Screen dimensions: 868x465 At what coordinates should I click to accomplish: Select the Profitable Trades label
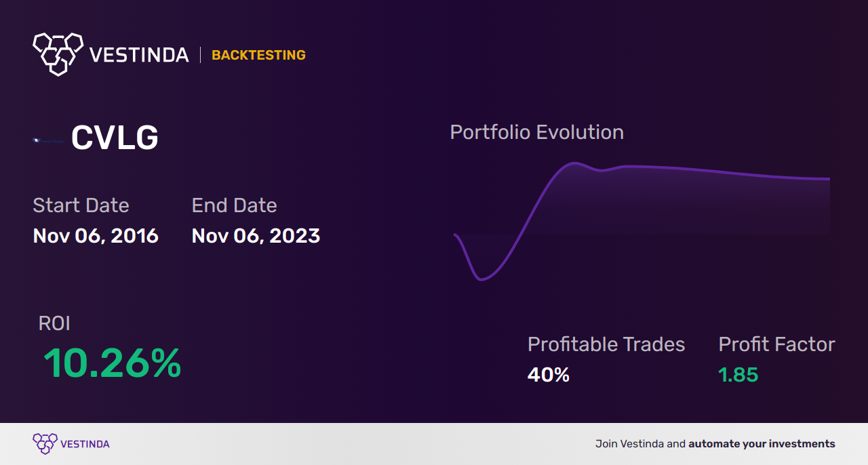pos(606,344)
